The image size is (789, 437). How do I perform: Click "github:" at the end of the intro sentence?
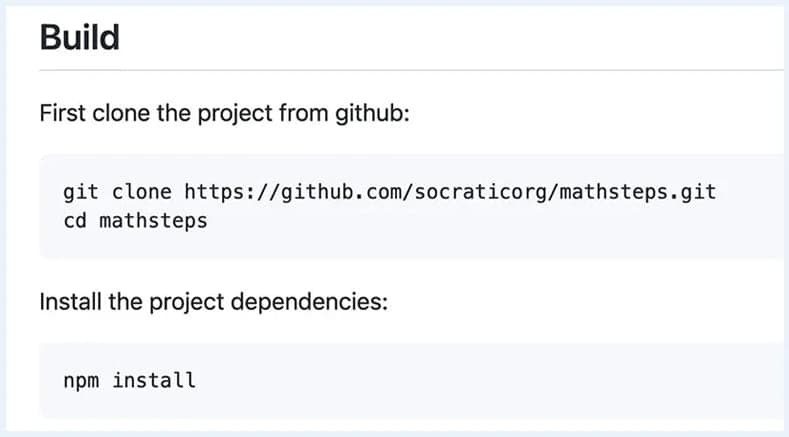(x=373, y=111)
